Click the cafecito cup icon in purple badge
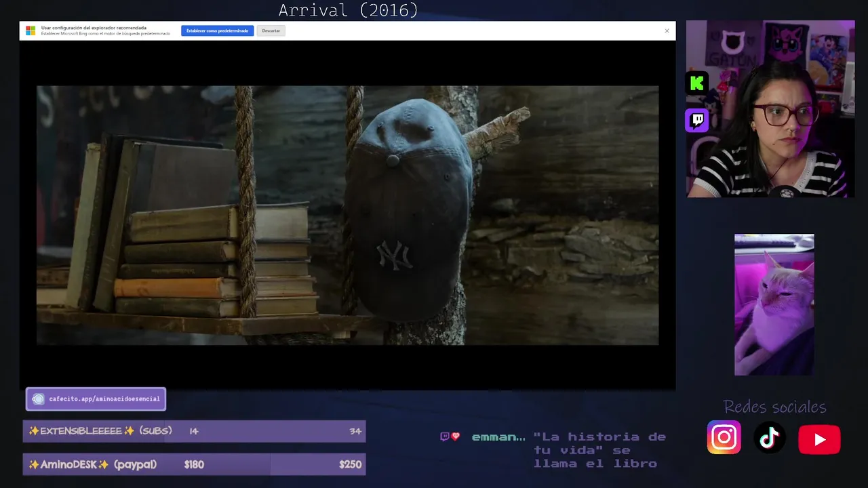Viewport: 868px width, 488px height. point(38,399)
